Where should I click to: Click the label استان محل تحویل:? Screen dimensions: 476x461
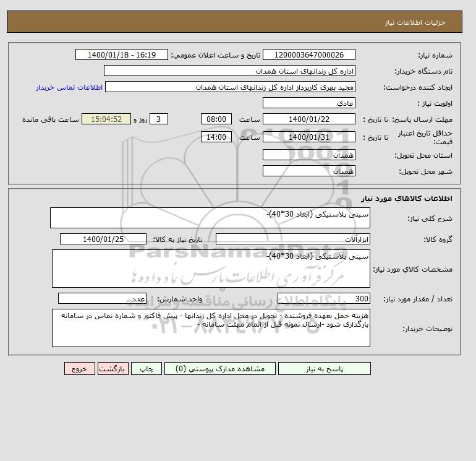click(423, 155)
